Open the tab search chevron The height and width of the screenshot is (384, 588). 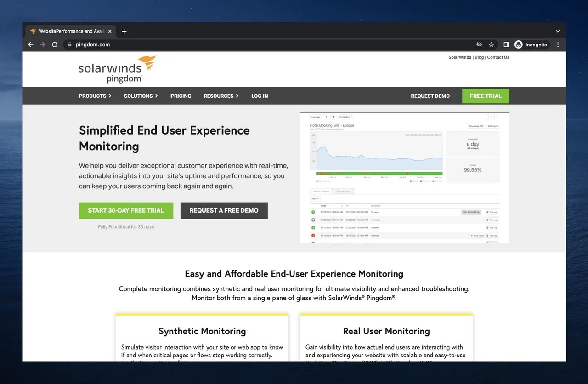tap(558, 31)
